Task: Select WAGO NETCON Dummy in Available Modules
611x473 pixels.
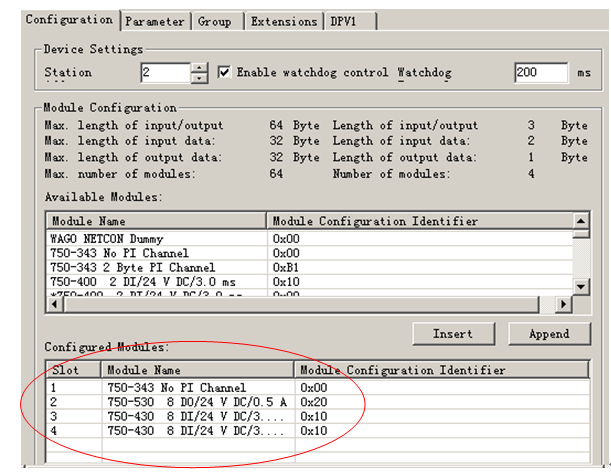Action: tap(309, 238)
